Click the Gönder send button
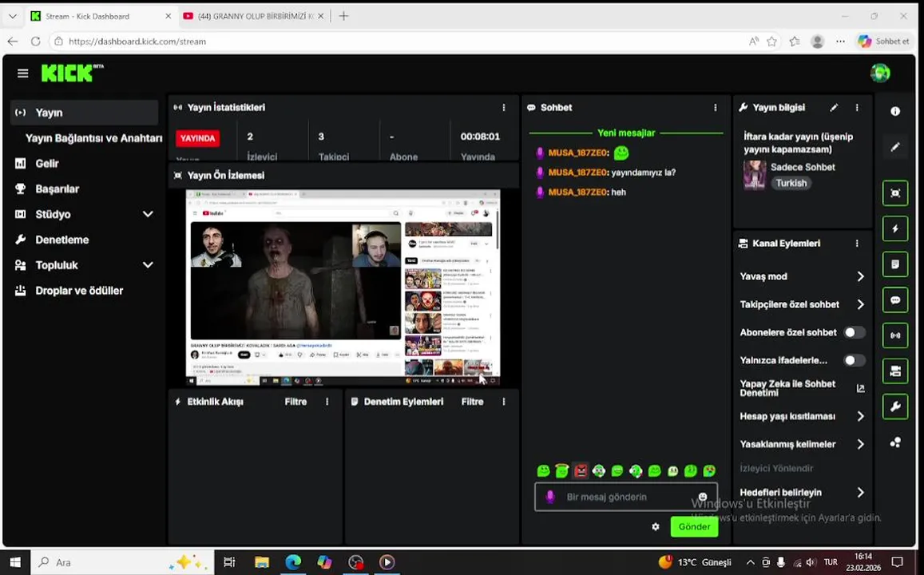Viewport: 924px width, 575px height. pyautogui.click(x=694, y=527)
